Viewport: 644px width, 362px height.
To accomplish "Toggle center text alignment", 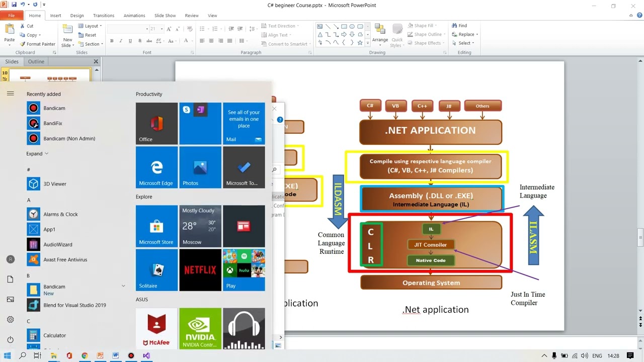I will point(211,41).
